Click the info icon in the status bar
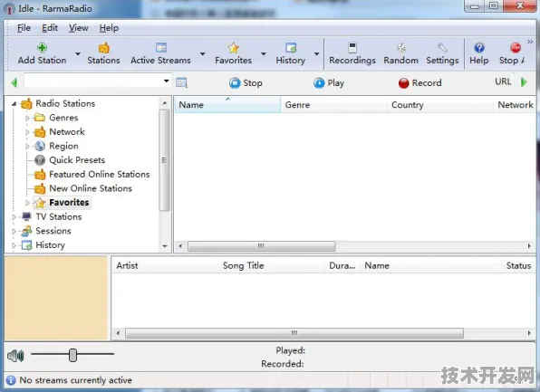The width and height of the screenshot is (540, 392). coord(11,380)
